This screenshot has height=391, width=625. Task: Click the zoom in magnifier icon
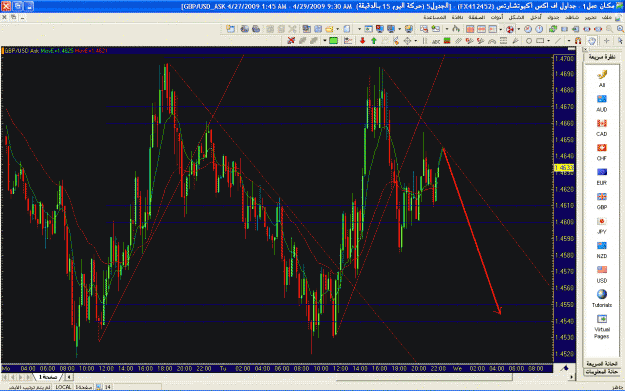pyautogui.click(x=620, y=29)
